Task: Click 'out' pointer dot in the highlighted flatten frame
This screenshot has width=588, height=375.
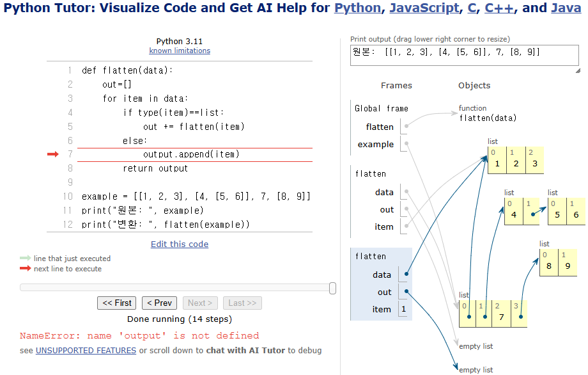Action: tap(406, 291)
